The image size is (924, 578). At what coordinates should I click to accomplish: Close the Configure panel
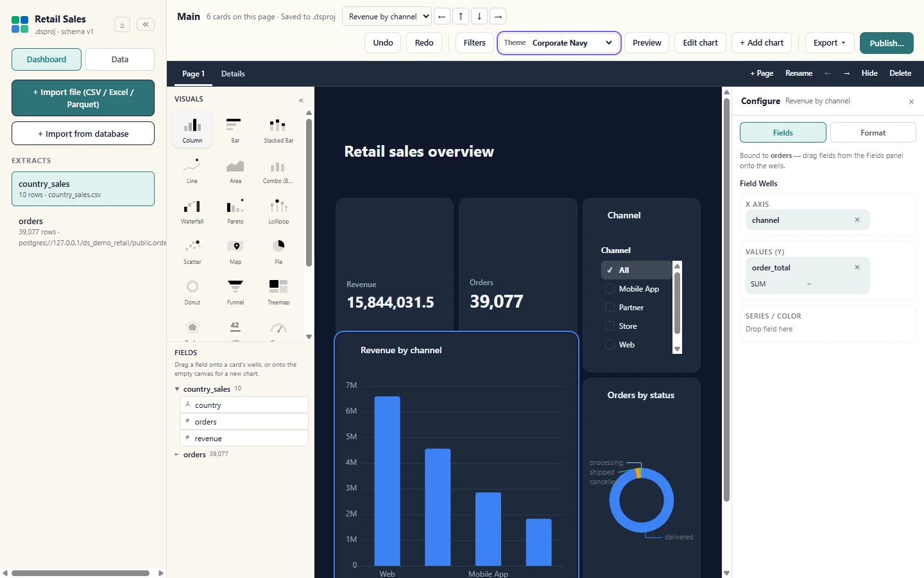(911, 101)
